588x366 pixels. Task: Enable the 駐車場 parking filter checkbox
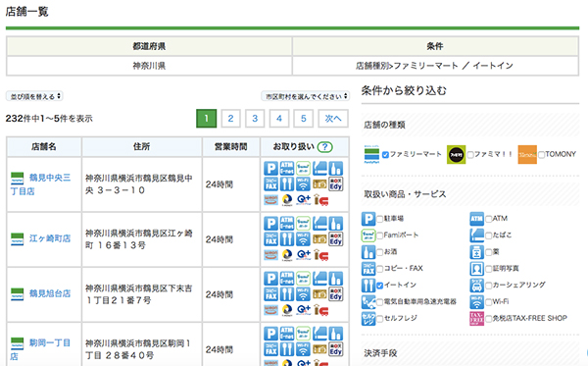pos(380,219)
